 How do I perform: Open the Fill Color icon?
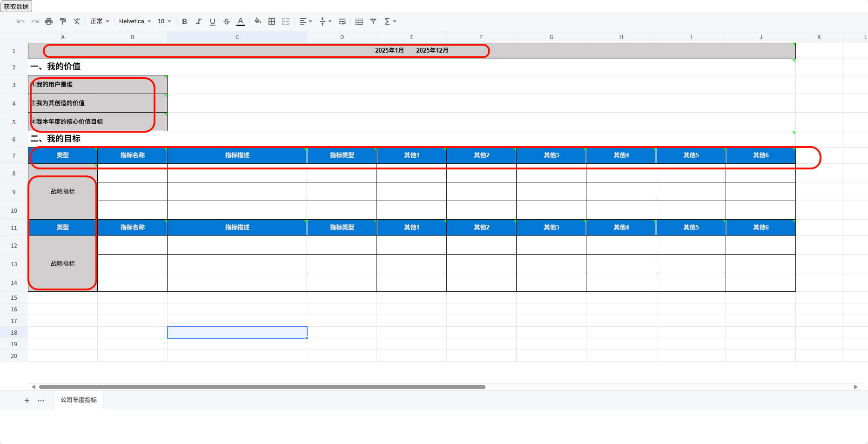(257, 21)
